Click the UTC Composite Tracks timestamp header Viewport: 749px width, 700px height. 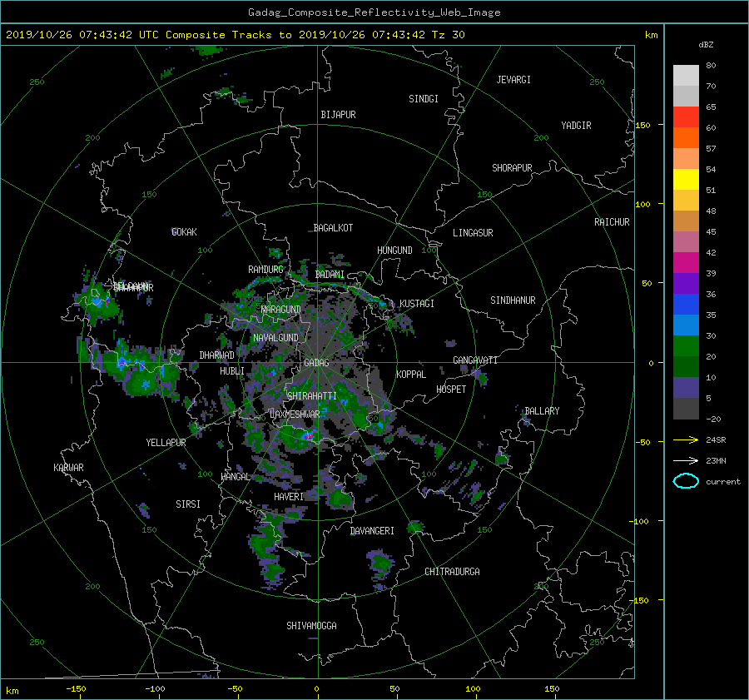[235, 35]
